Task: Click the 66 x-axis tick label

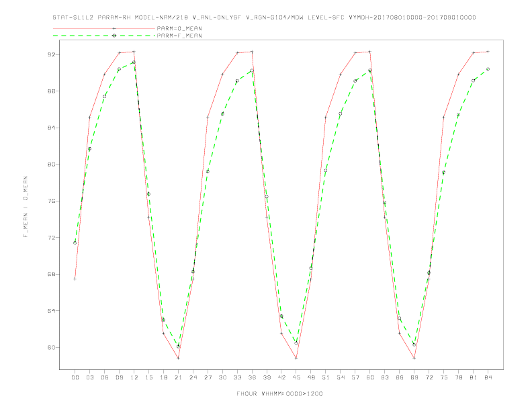Action: (400, 377)
